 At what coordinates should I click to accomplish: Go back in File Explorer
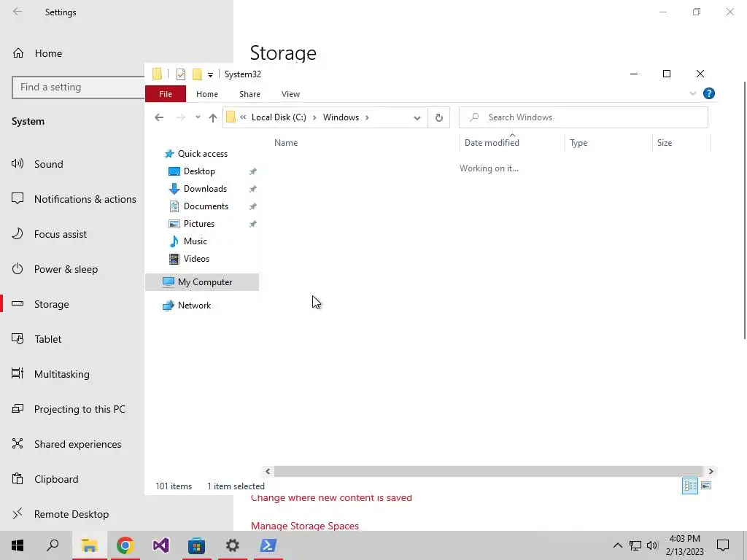[159, 117]
